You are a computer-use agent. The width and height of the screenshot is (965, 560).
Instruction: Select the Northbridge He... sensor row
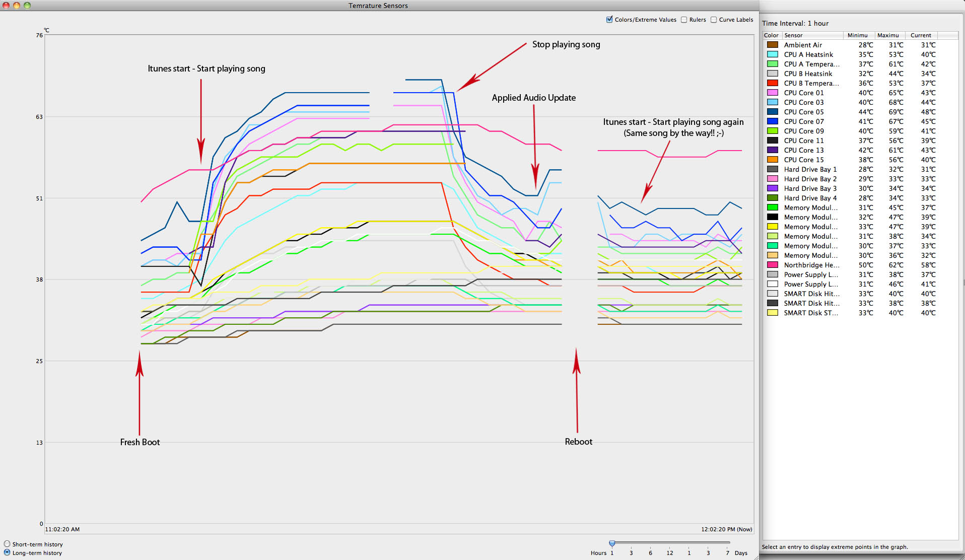(x=860, y=265)
